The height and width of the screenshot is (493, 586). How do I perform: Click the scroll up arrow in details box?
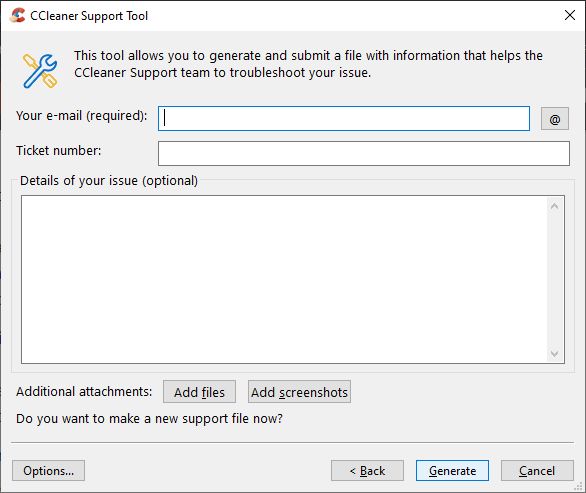pos(554,206)
